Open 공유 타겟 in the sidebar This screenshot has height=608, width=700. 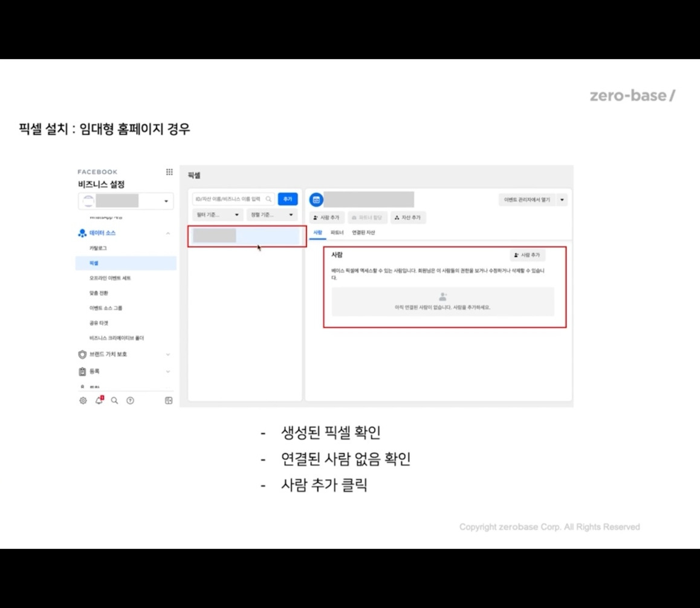coord(99,323)
